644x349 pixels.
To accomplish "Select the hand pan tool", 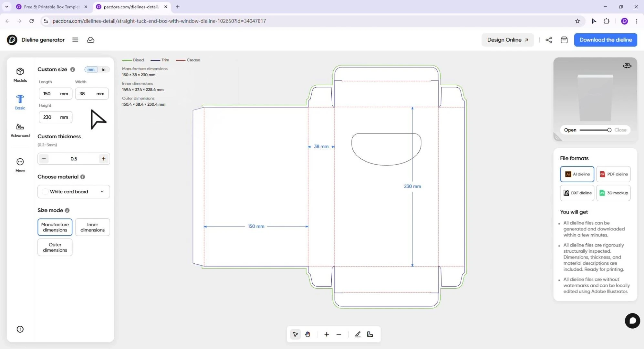I will pyautogui.click(x=308, y=334).
